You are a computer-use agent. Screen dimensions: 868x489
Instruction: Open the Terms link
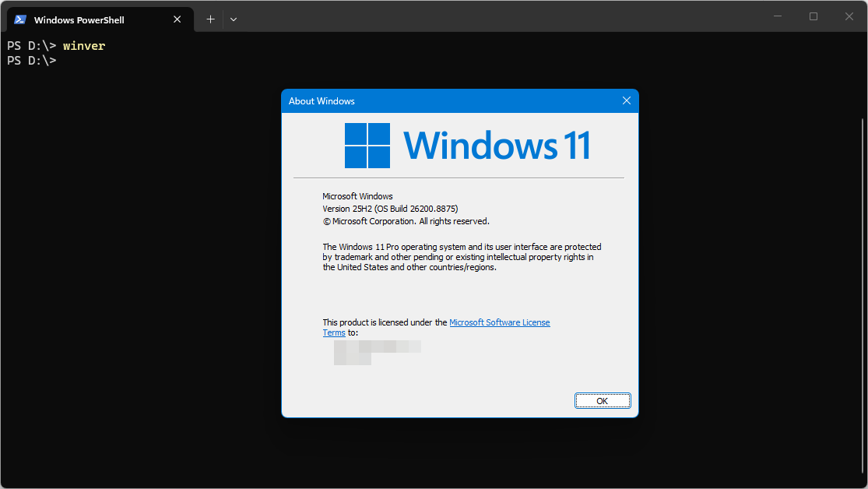pos(334,332)
